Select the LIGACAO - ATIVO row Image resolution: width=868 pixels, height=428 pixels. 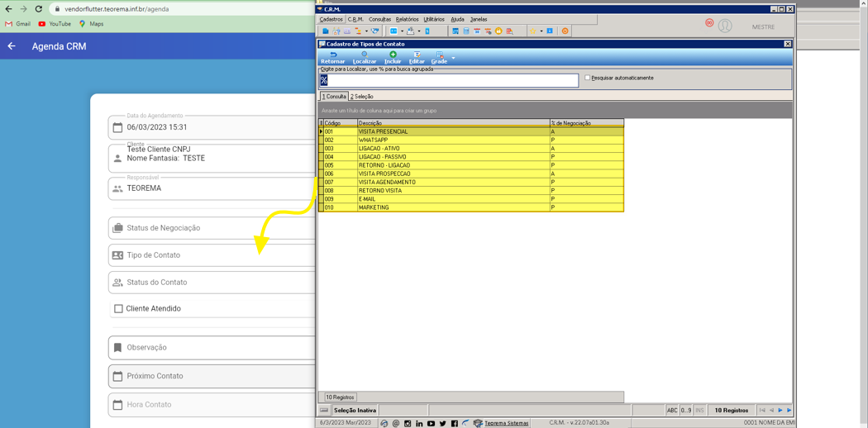tap(472, 149)
